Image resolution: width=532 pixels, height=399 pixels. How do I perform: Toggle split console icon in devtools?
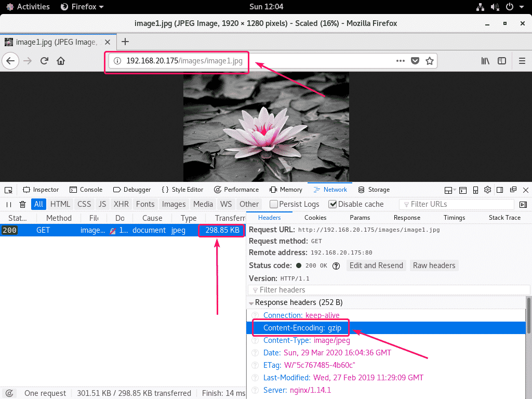click(463, 190)
